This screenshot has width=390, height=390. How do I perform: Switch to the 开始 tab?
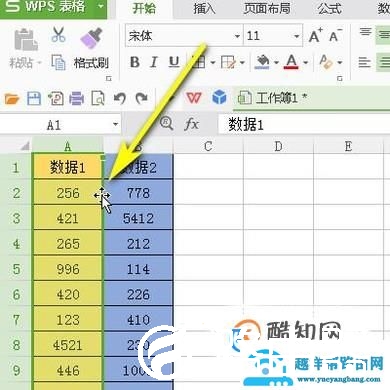(x=144, y=8)
